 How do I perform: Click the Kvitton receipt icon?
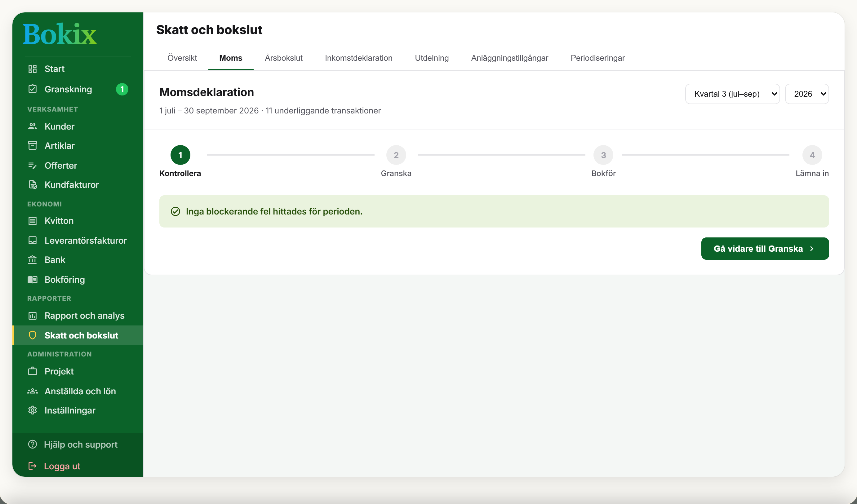[x=32, y=221]
